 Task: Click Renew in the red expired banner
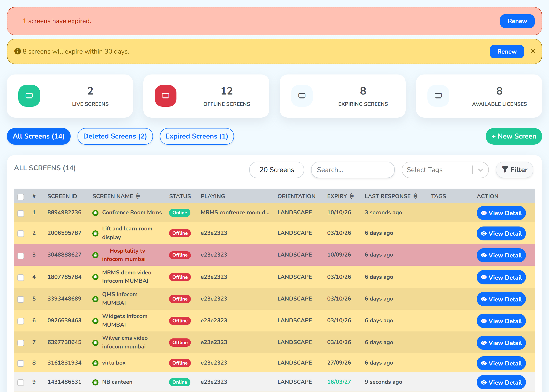(517, 21)
